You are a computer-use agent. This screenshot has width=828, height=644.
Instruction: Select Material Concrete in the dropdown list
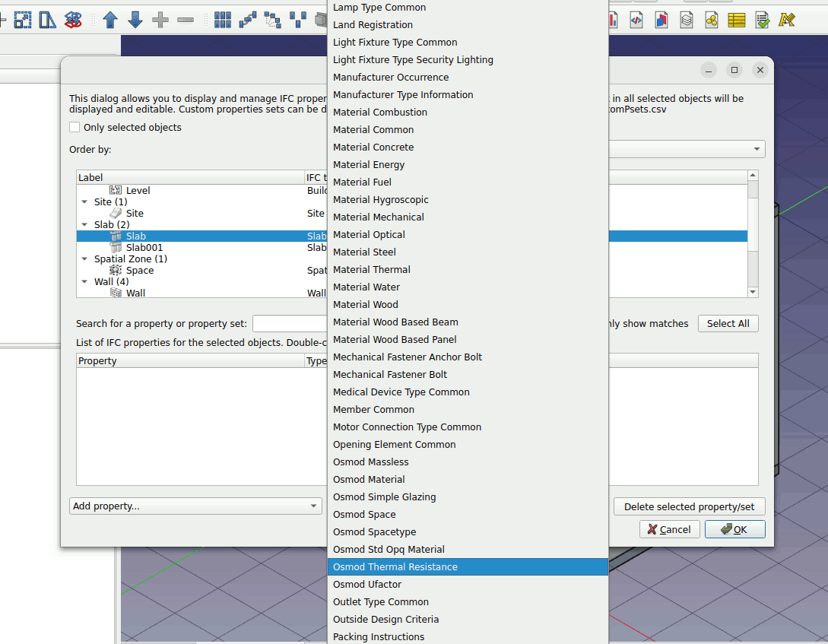pos(373,148)
